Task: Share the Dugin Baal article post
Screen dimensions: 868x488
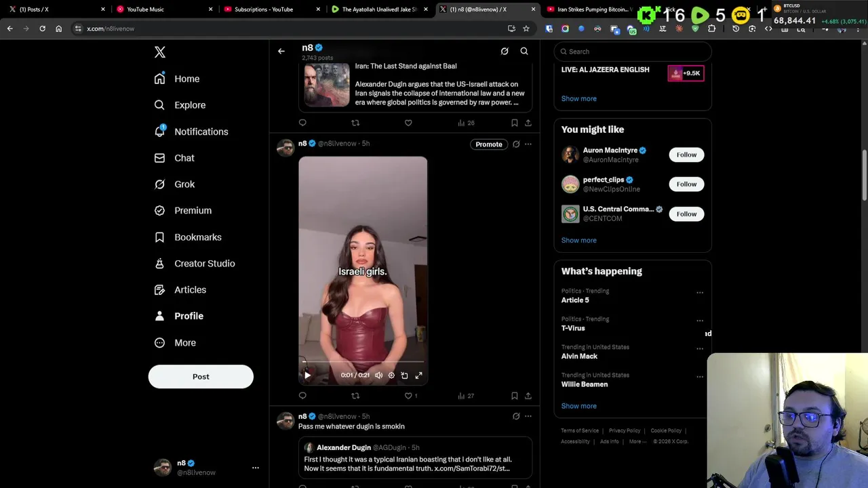Action: tap(528, 123)
